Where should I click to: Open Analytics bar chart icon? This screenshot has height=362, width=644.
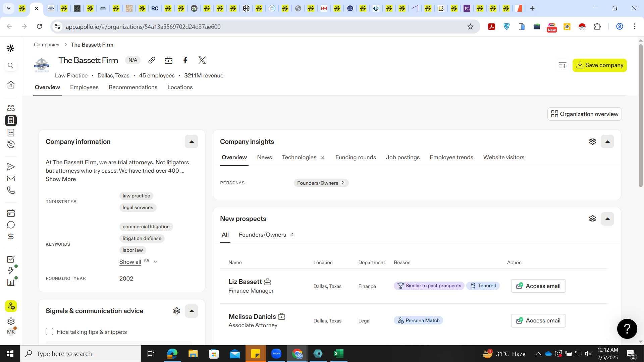(x=11, y=282)
